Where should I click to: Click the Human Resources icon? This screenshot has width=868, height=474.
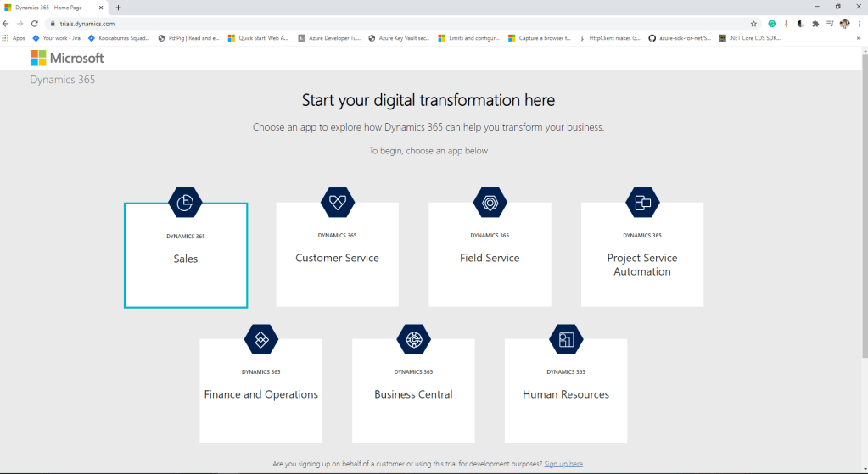coord(566,339)
